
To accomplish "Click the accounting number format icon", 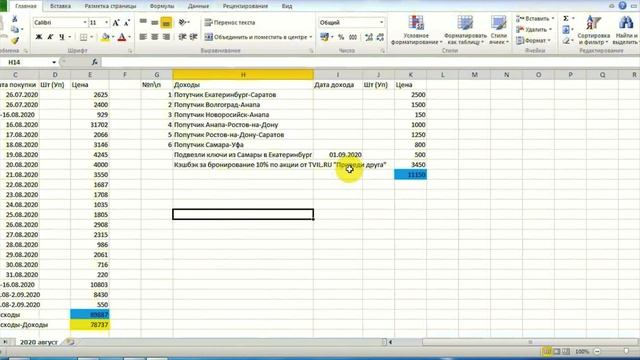I will [x=325, y=37].
